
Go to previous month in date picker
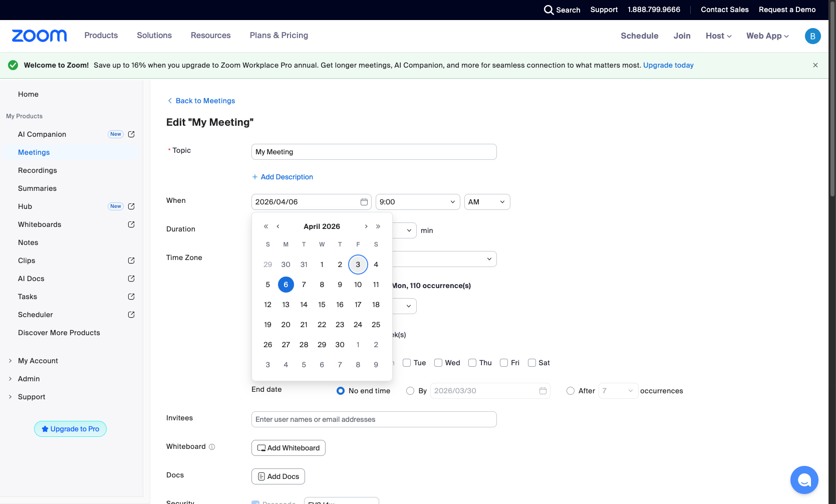pos(278,226)
